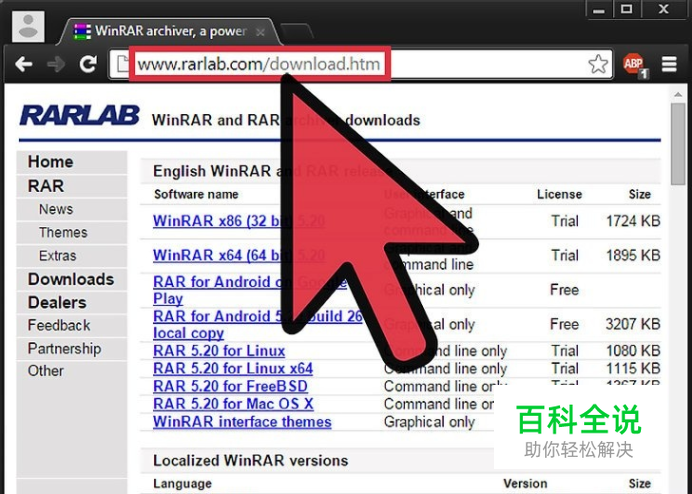Open Extras in the sidebar
This screenshot has width=692, height=494.
click(x=72, y=256)
